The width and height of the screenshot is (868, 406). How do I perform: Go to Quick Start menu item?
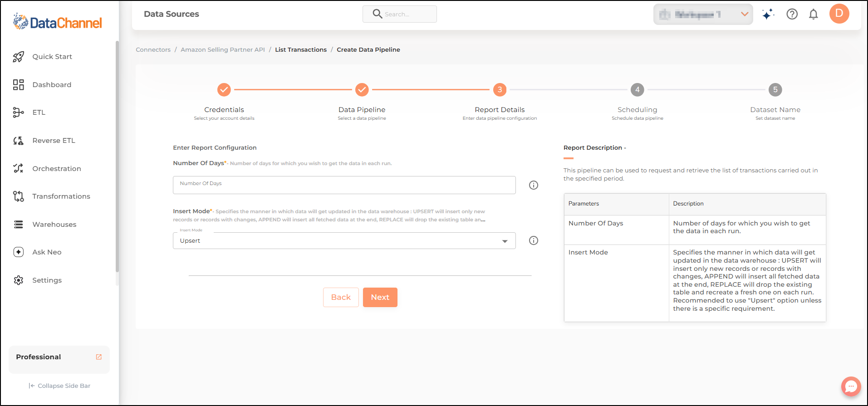coord(52,57)
